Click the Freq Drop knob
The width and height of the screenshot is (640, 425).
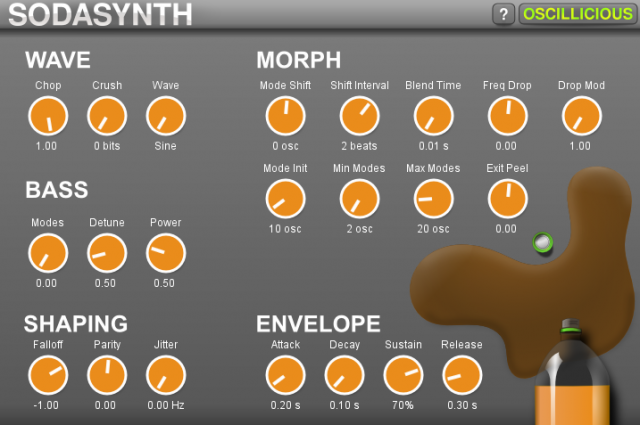(506, 117)
